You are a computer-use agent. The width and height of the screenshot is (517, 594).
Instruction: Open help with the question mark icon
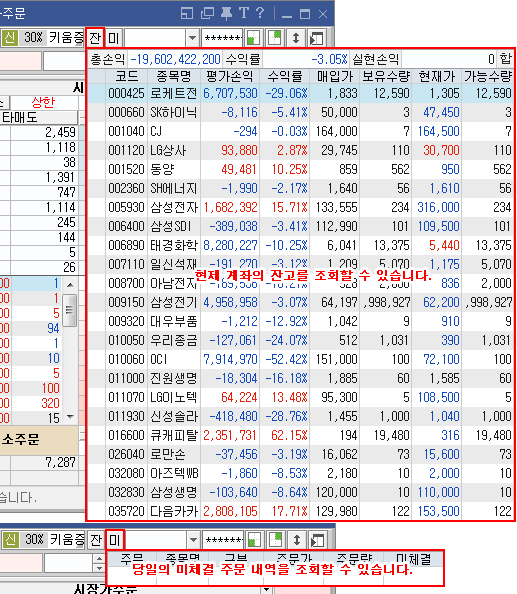(260, 13)
